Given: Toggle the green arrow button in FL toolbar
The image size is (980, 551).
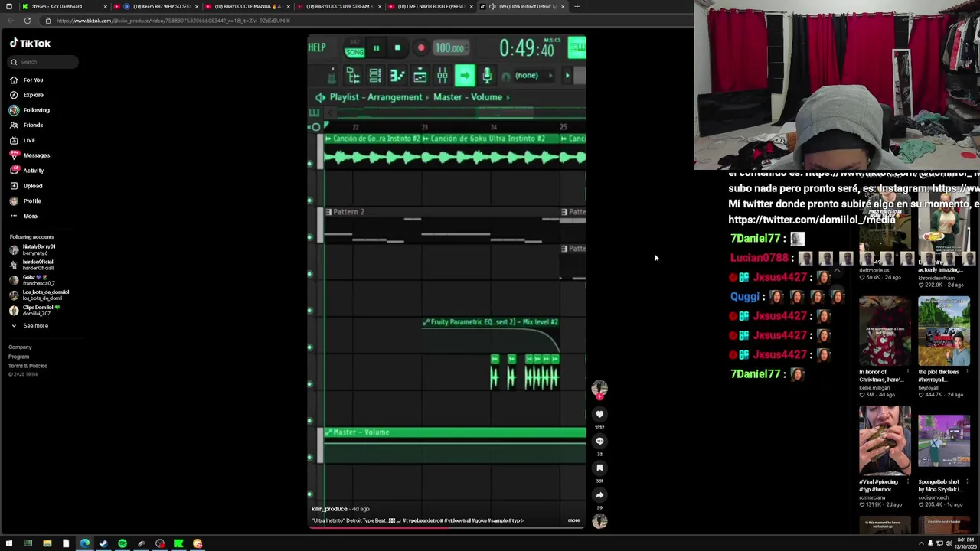Looking at the screenshot, I should pos(465,75).
